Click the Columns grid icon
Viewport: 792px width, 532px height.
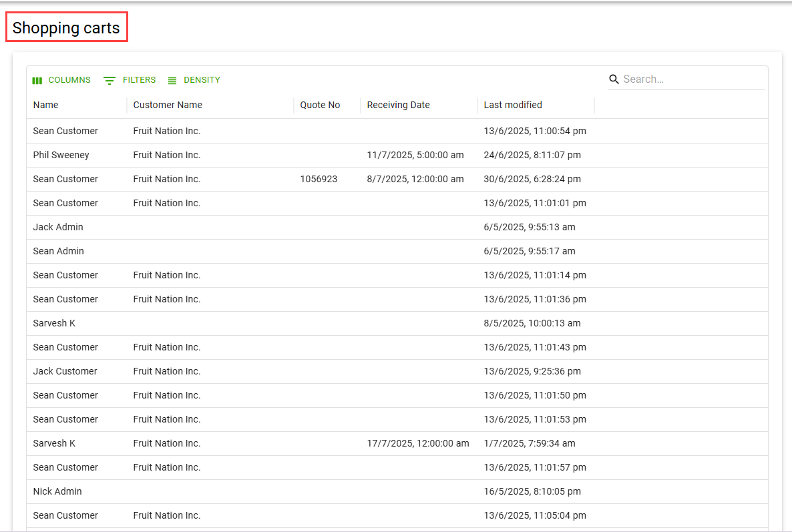tap(37, 80)
